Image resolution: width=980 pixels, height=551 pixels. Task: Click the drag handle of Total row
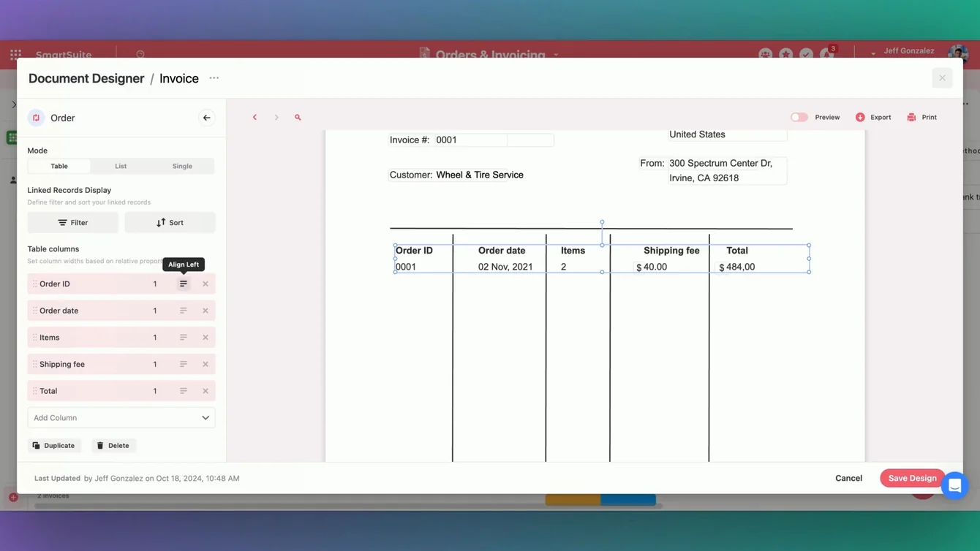tap(34, 391)
